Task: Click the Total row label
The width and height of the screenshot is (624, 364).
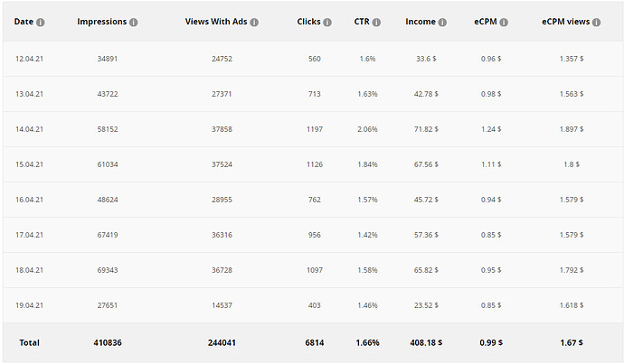Action: [x=28, y=343]
